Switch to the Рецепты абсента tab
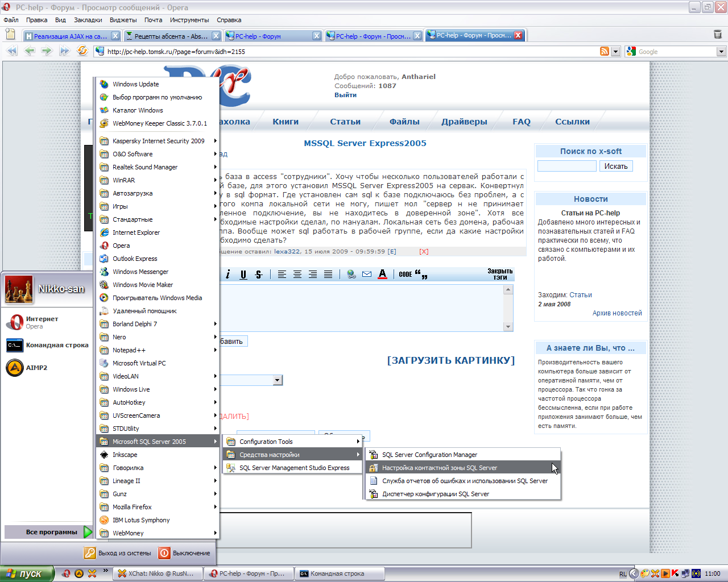Image resolution: width=728 pixels, height=582 pixels. pos(172,36)
